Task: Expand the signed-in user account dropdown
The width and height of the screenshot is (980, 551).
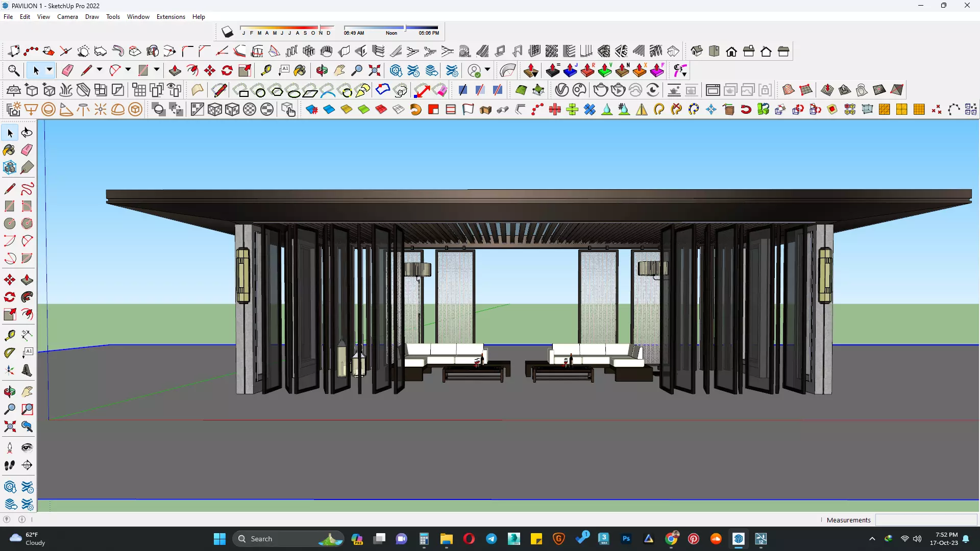Action: (487, 70)
